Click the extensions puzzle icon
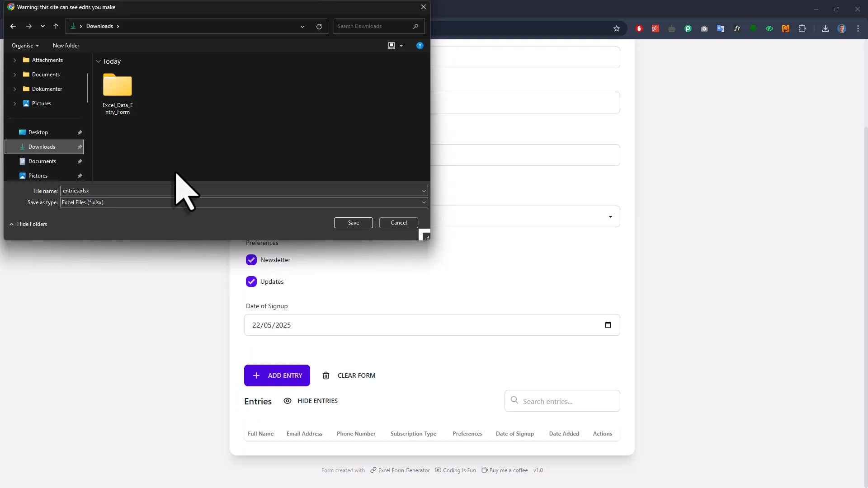Image resolution: width=868 pixels, height=488 pixels. pyautogui.click(x=802, y=28)
